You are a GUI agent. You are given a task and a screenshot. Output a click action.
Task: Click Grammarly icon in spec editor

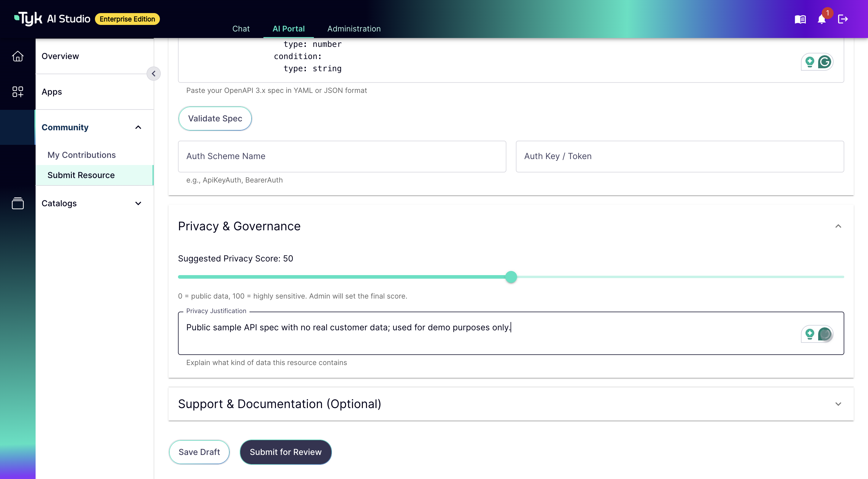(824, 62)
